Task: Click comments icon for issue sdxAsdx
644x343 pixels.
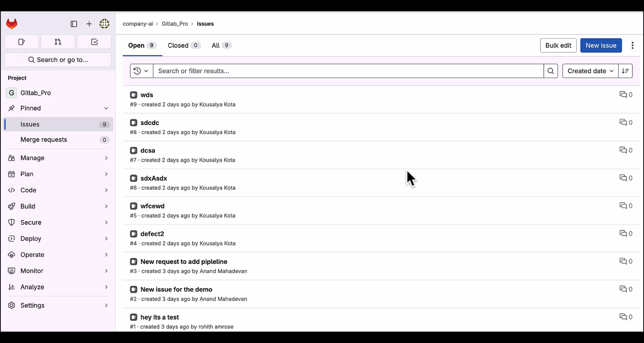Action: click(x=623, y=178)
